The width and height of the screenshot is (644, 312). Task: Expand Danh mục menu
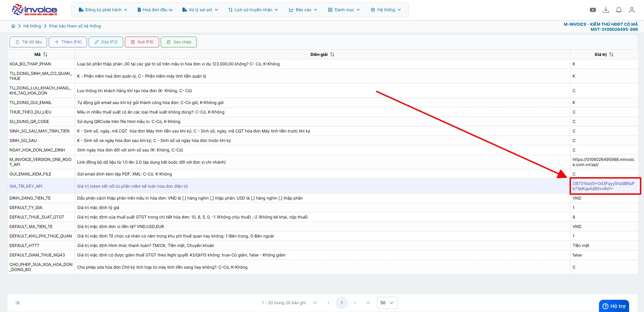coord(344,10)
